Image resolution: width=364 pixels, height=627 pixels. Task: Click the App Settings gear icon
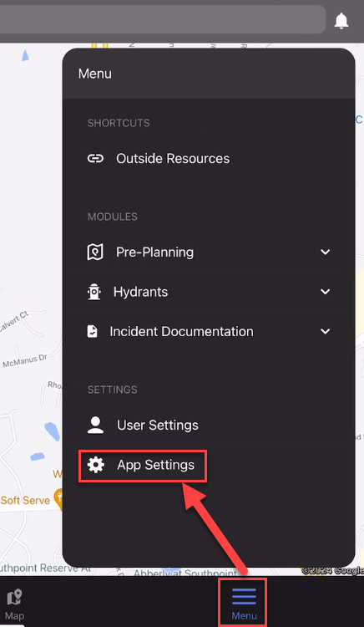(96, 465)
